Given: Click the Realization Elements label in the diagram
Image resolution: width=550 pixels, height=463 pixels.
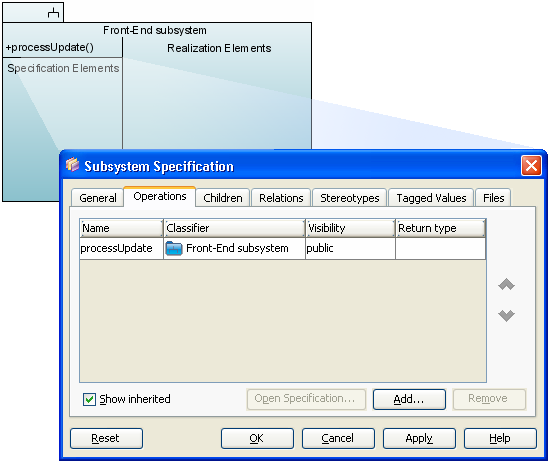Looking at the screenshot, I should tap(219, 48).
